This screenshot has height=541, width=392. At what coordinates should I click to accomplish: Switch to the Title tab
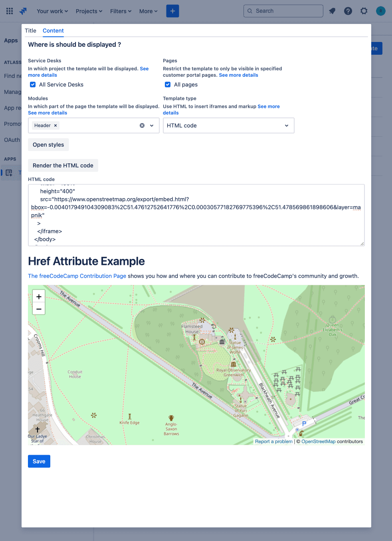pyautogui.click(x=30, y=31)
